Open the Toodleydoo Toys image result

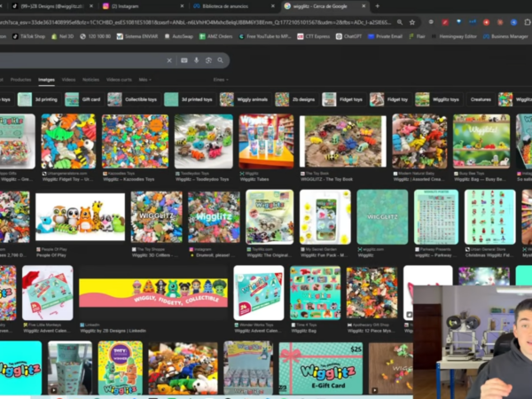(204, 141)
